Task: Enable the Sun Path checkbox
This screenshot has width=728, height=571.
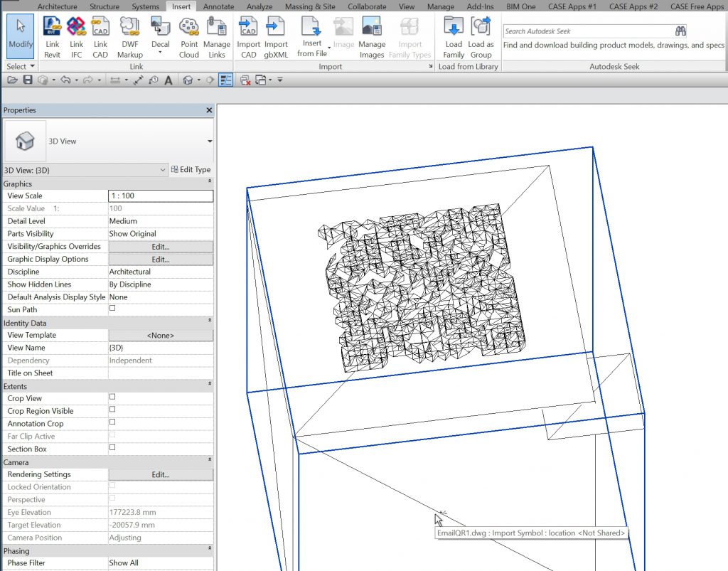Action: 112,309
